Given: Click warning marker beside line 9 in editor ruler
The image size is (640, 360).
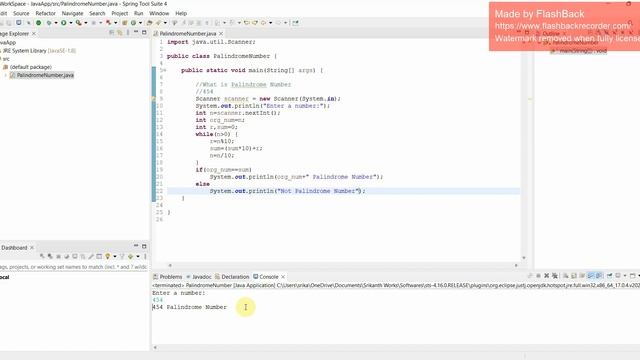Looking at the screenshot, I should [154, 99].
